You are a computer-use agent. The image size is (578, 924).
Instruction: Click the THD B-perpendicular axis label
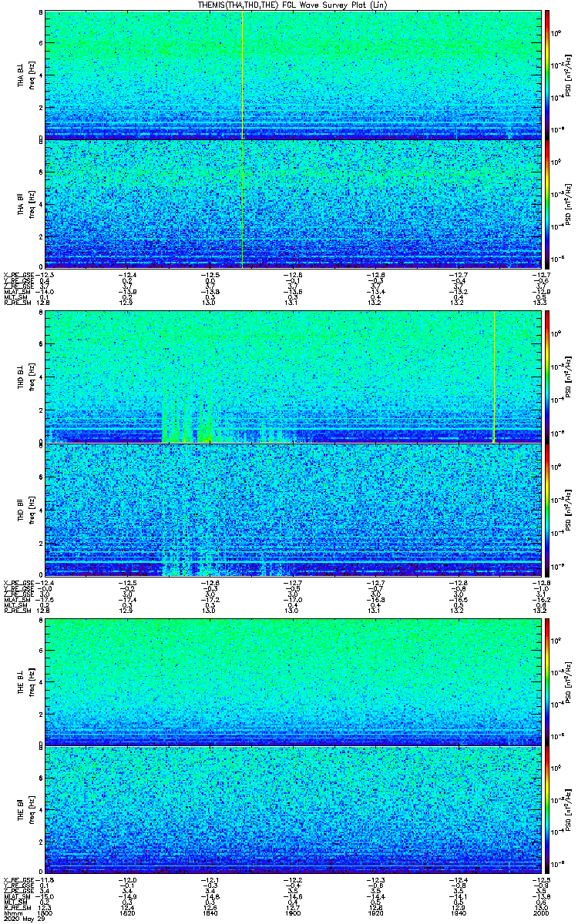coord(22,377)
